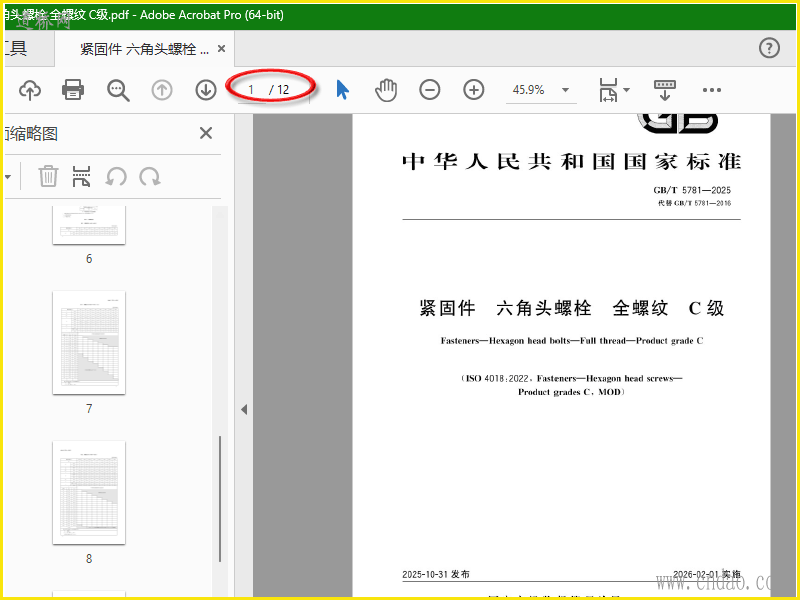This screenshot has height=600, width=800.
Task: Go to next page arrow
Action: (206, 90)
